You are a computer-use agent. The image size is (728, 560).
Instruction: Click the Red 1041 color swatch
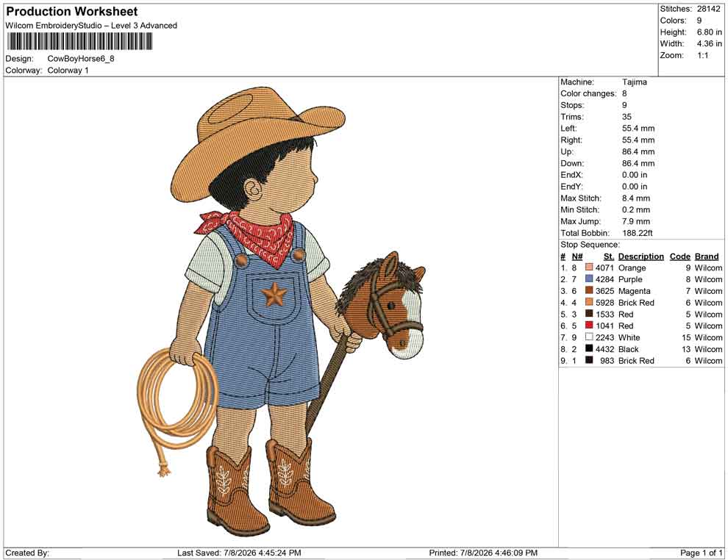point(589,326)
